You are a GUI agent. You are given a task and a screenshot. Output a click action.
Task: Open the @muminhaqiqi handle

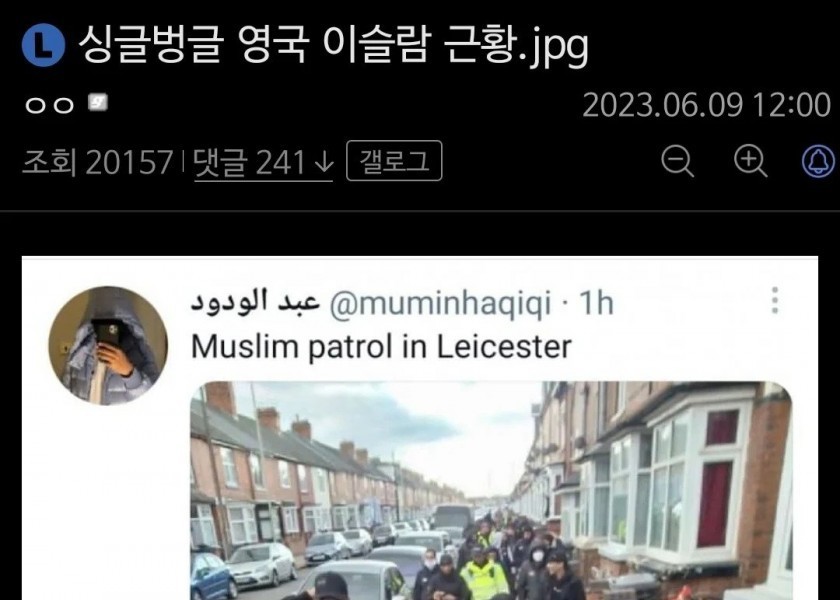440,303
